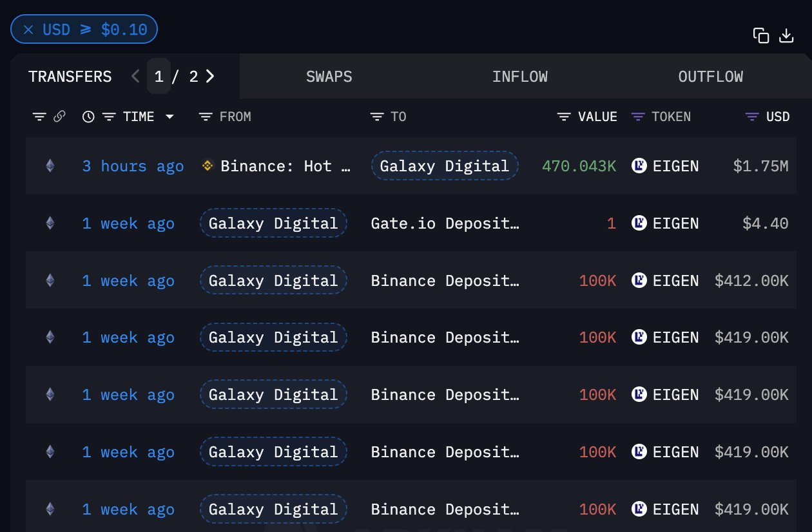Screen dimensions: 812x532
Task: Click the 100K value in the $412.00K row
Action: click(597, 281)
